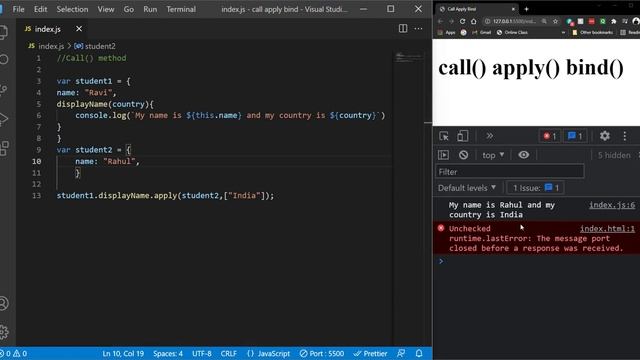Image resolution: width=640 pixels, height=360 pixels.
Task: Clear the console
Action: point(463,155)
